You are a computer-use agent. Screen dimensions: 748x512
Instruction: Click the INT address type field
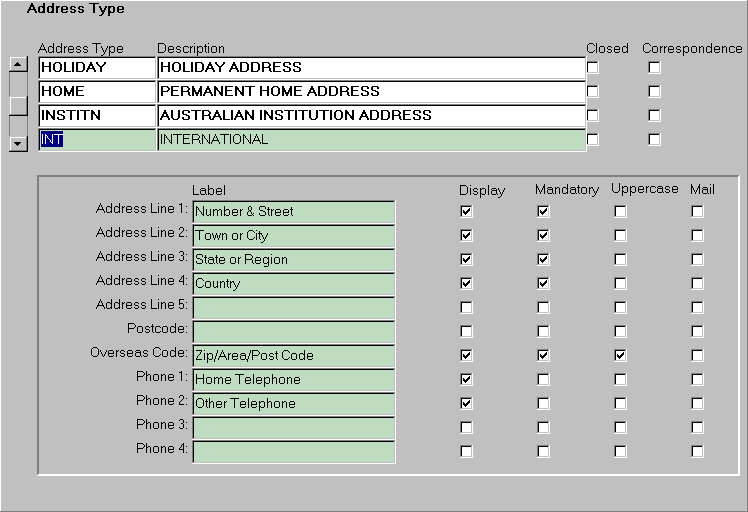click(96, 140)
